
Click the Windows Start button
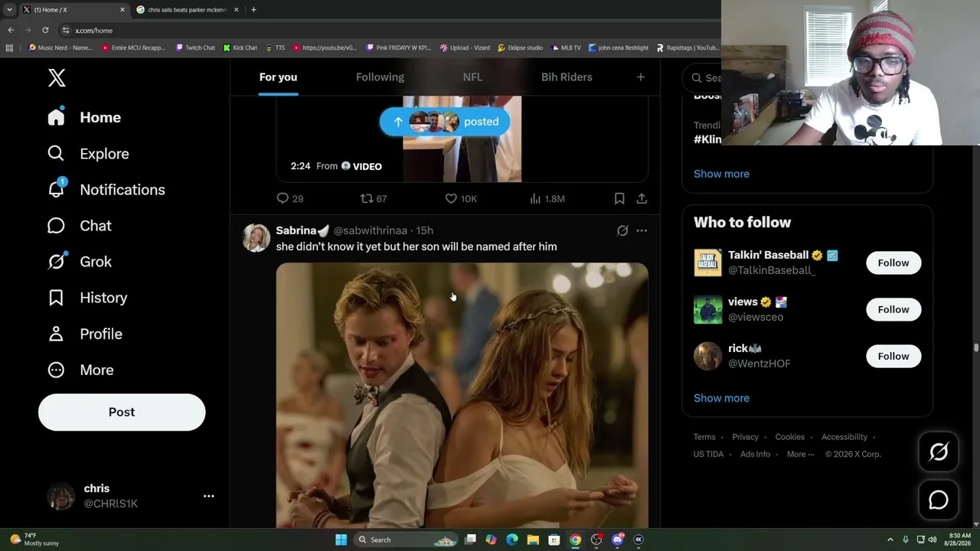(x=341, y=540)
